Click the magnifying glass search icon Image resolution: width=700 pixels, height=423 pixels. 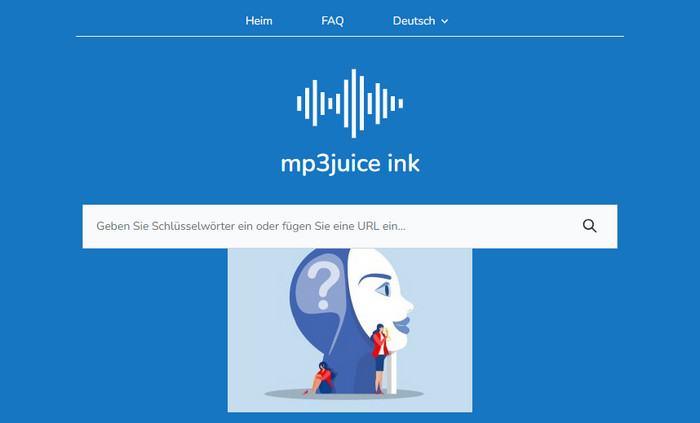click(589, 226)
